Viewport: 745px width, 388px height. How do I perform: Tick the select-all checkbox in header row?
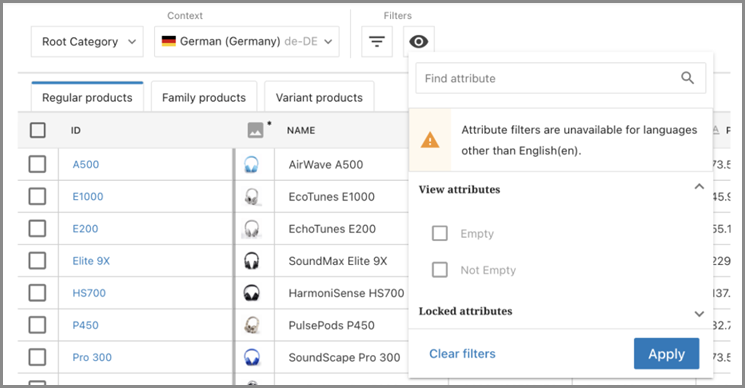[38, 130]
